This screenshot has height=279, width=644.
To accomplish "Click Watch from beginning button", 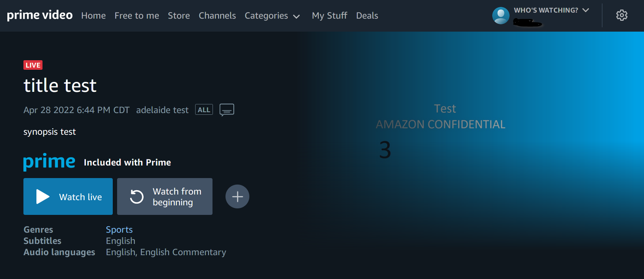I will (165, 197).
